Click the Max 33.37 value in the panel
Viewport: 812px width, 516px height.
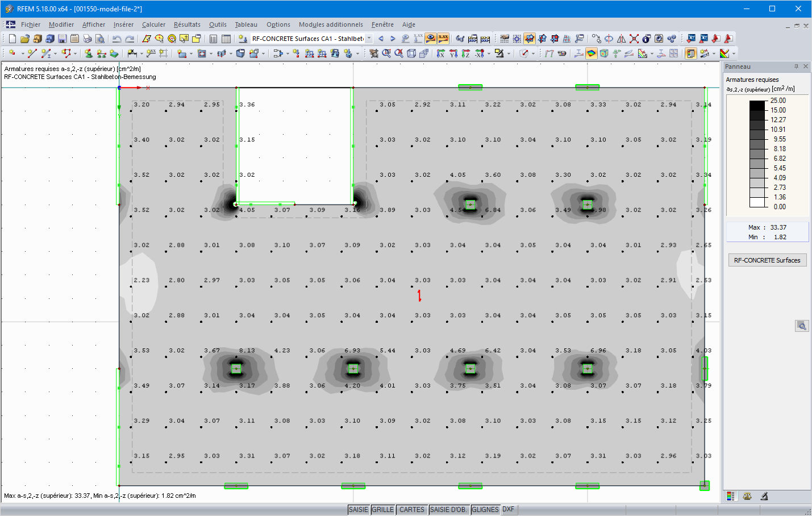coord(778,227)
